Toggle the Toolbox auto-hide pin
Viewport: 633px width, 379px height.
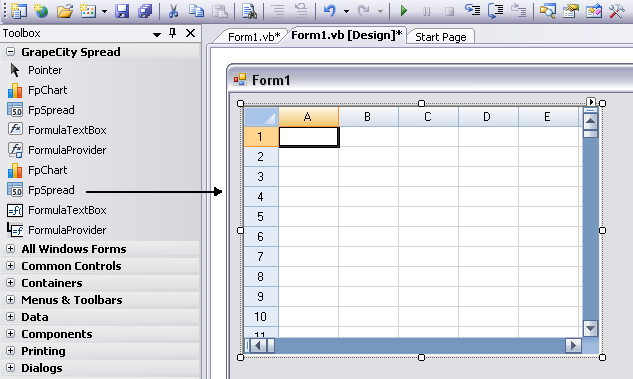click(172, 34)
